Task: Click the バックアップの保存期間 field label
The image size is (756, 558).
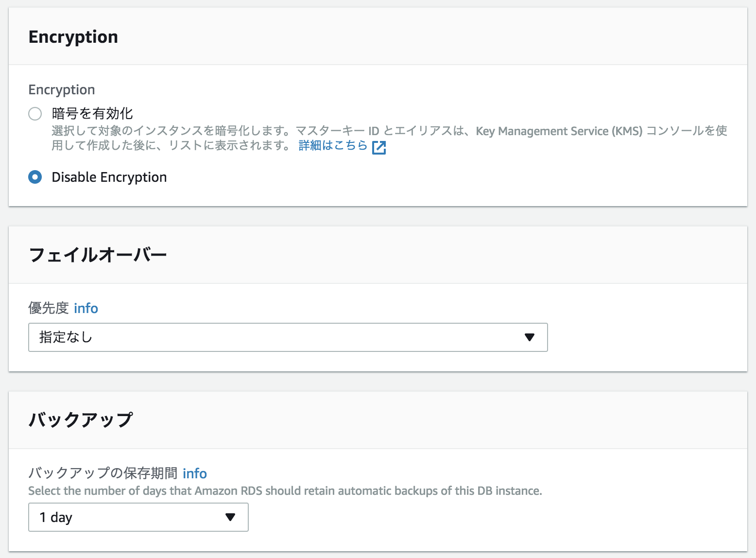Action: point(103,473)
